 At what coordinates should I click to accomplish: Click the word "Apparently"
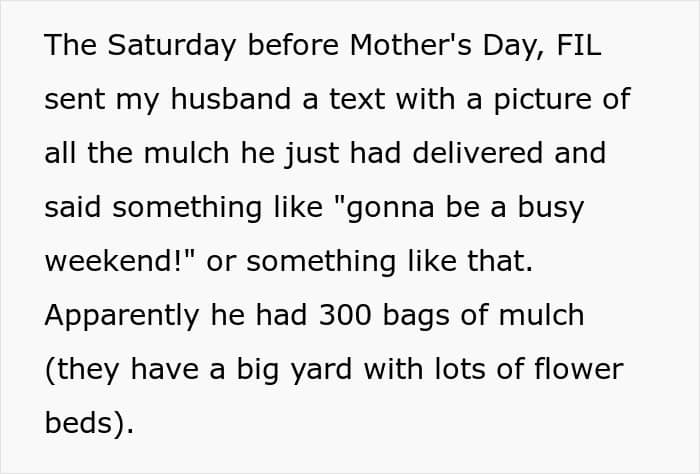coord(122,316)
